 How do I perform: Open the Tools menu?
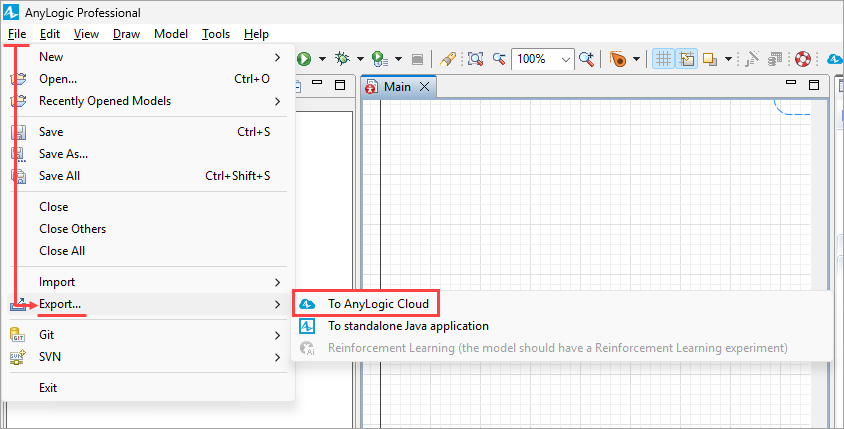click(x=216, y=34)
